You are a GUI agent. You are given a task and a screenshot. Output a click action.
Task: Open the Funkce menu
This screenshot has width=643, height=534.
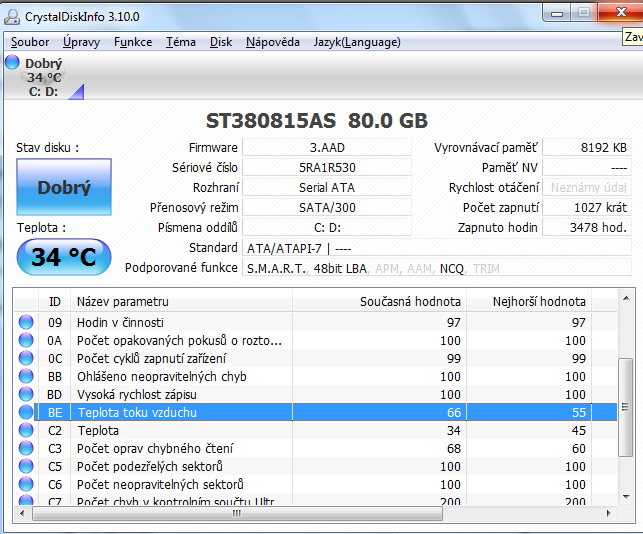tap(133, 42)
